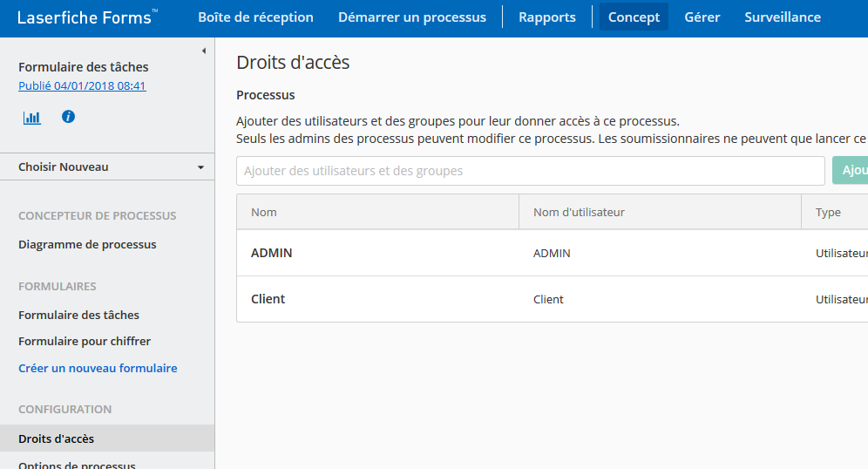Click Créer un nouveau formulaire link
The height and width of the screenshot is (469, 868).
98,368
